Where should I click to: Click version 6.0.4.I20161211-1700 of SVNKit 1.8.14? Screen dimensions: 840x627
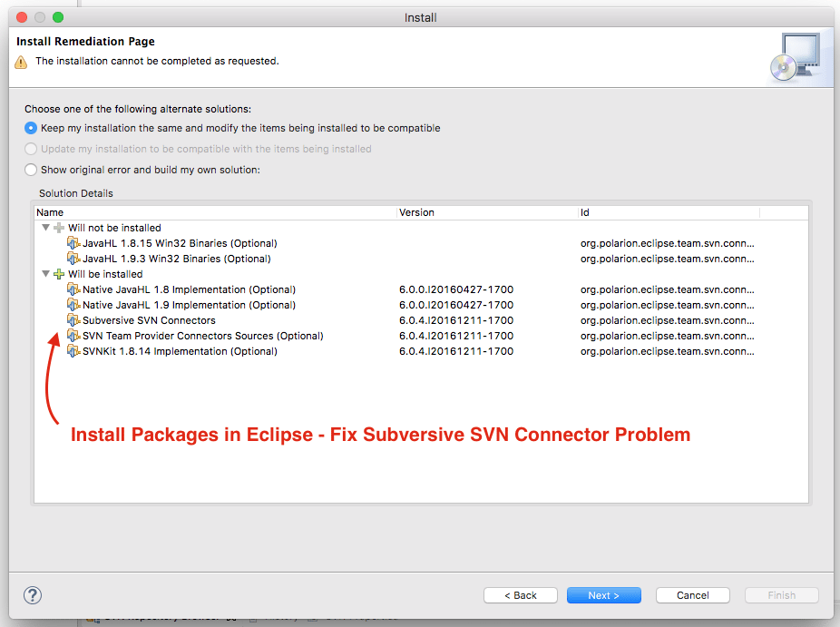(456, 351)
